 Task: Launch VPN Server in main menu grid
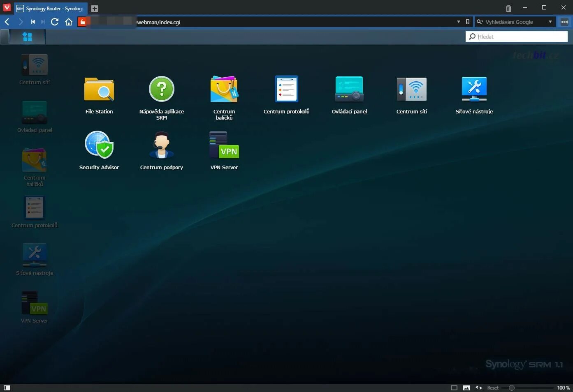coord(224,150)
